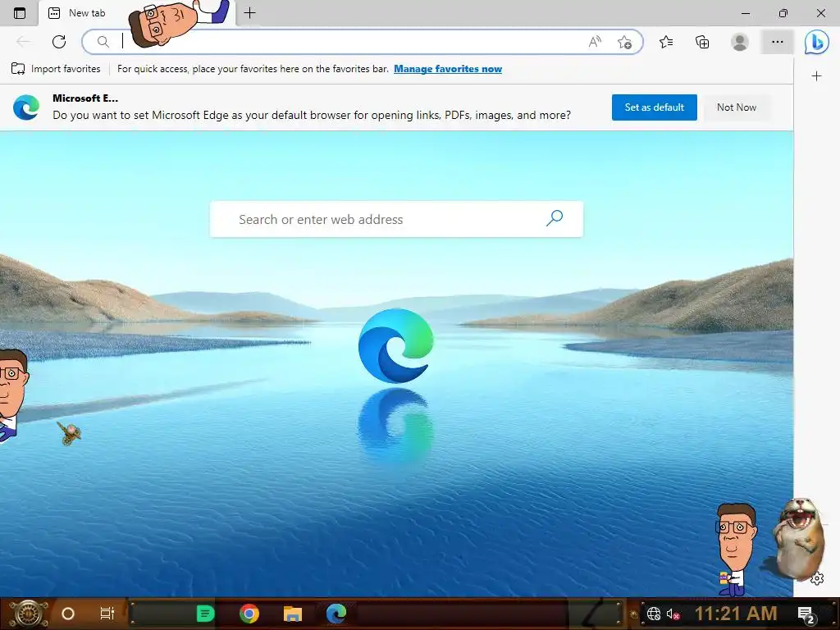The height and width of the screenshot is (630, 840).
Task: Click the Edge logo in default-browser banner
Action: tap(26, 107)
